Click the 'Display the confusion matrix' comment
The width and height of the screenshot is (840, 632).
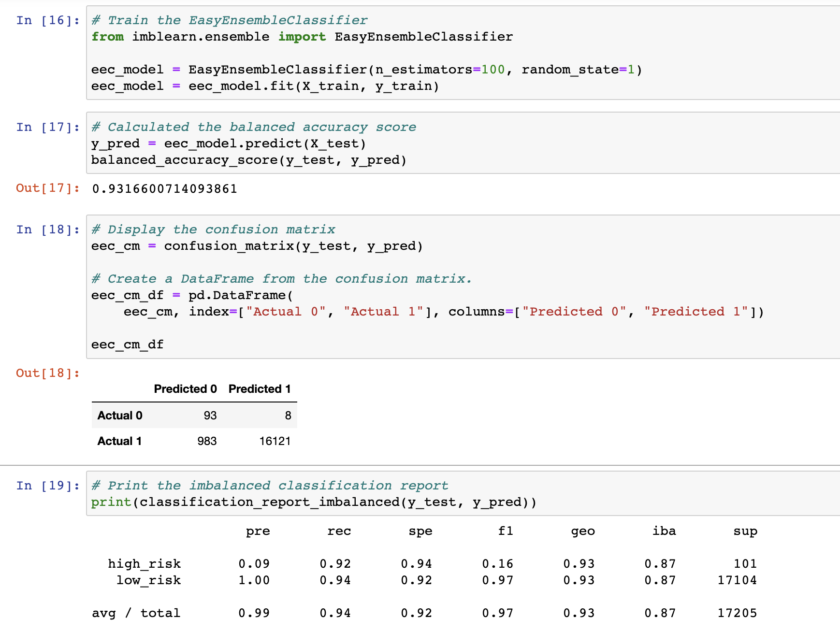[x=213, y=230]
